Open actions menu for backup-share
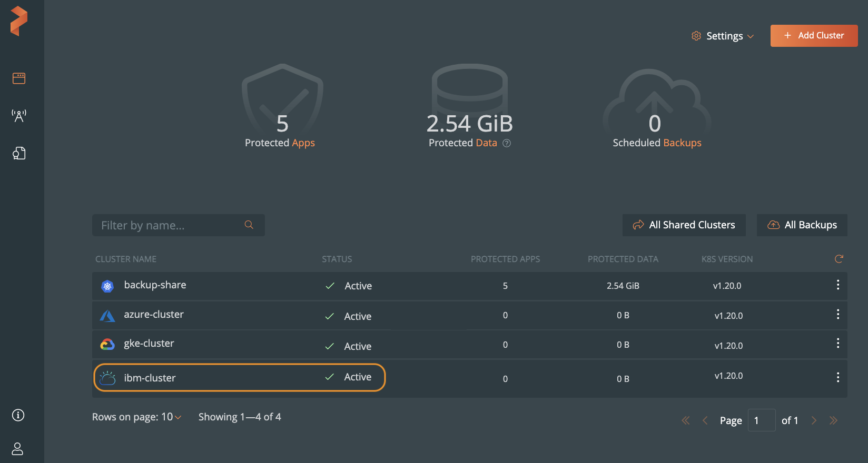This screenshot has height=463, width=868. click(x=837, y=285)
